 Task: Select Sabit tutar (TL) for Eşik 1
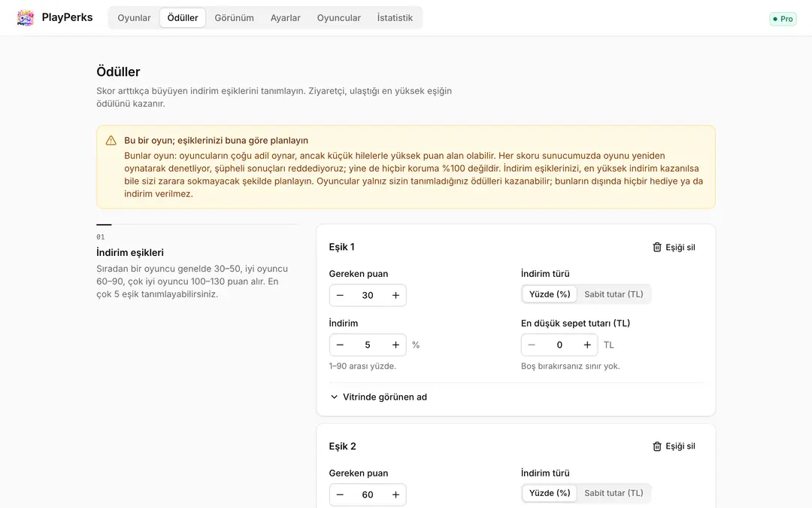(x=614, y=294)
